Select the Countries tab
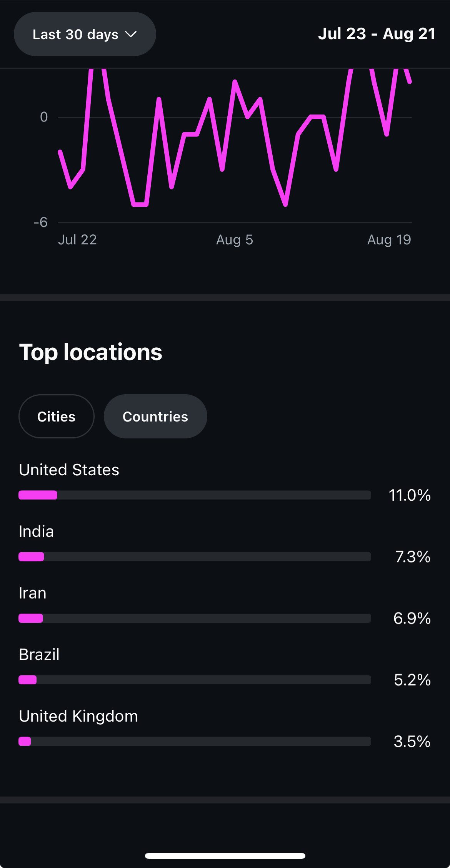The image size is (450, 868). pos(155,417)
